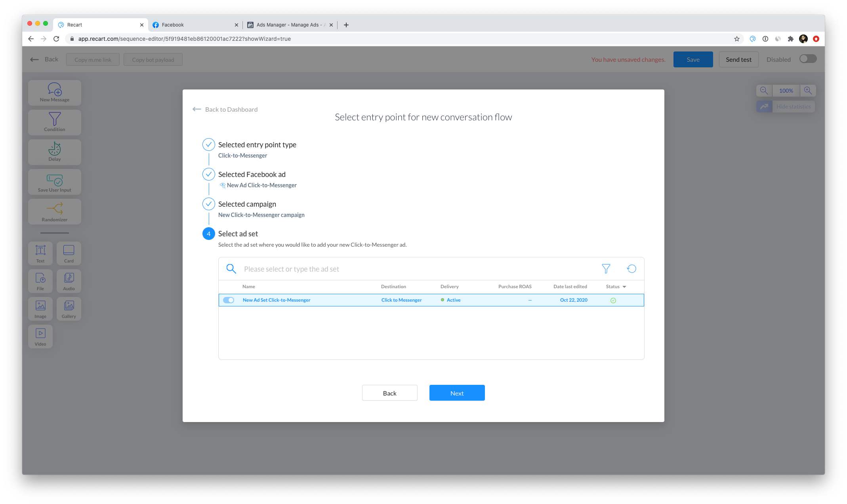The image size is (847, 504).
Task: Add a Text element
Action: coord(40,253)
